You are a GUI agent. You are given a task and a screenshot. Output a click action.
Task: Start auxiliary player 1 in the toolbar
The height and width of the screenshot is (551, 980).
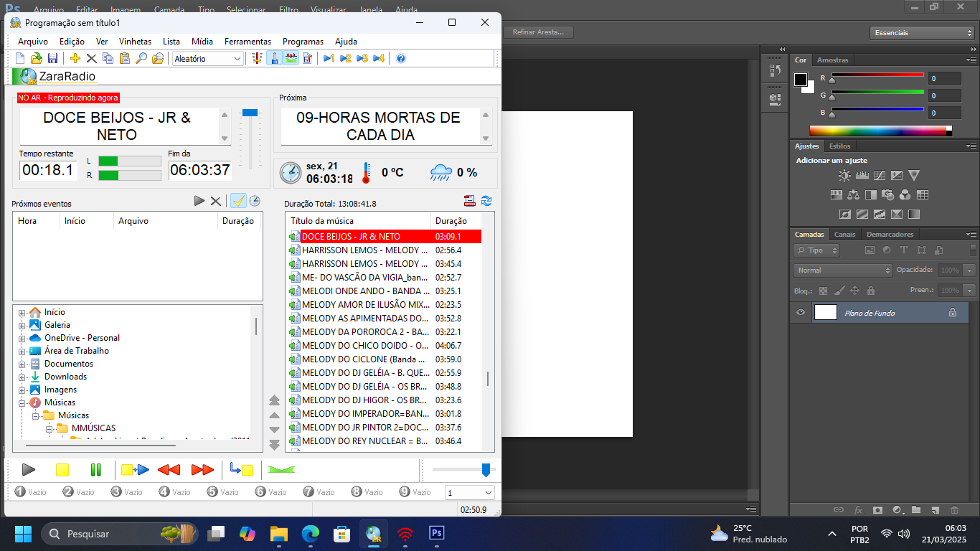[x=329, y=59]
